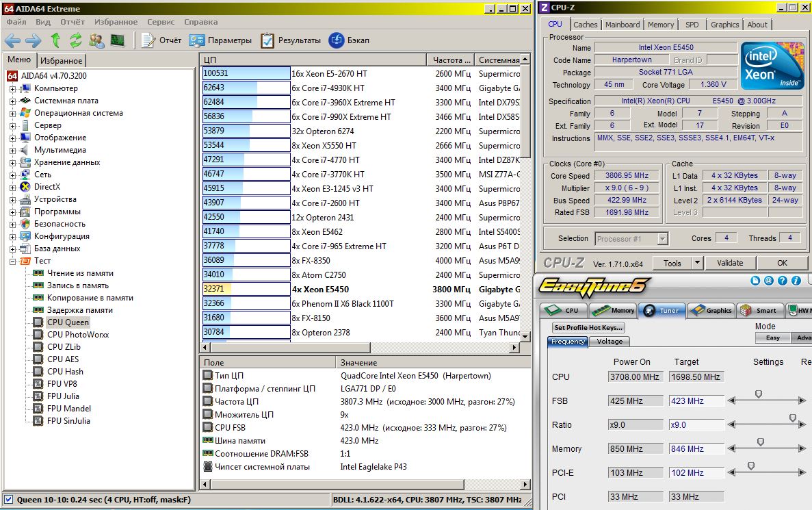Collapse the Тест tree node

(12, 262)
